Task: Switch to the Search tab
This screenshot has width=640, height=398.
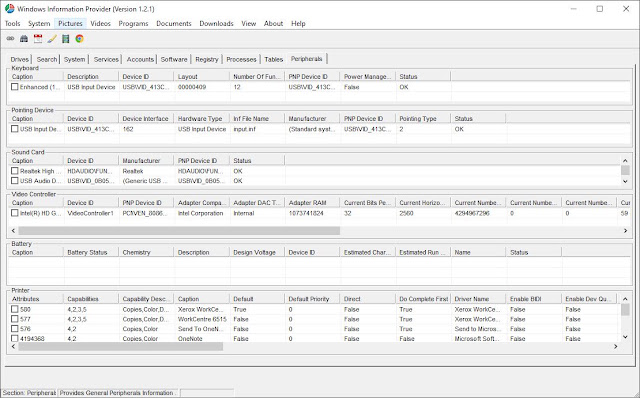Action: 47,59
